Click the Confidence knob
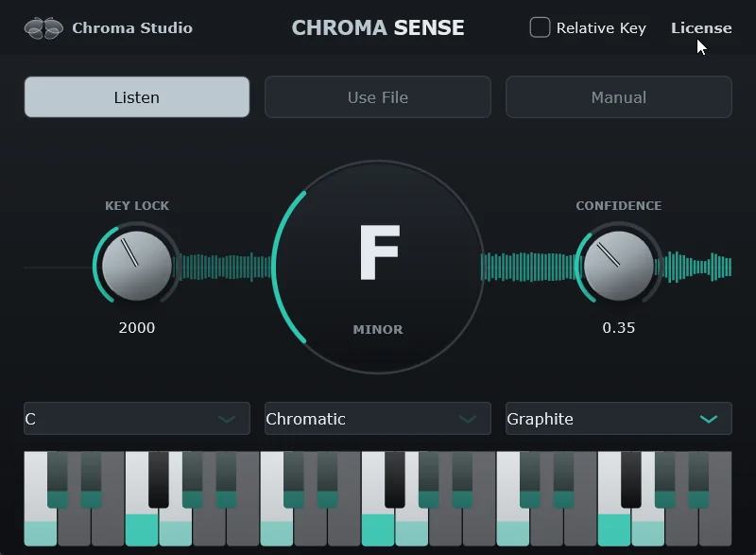The width and height of the screenshot is (756, 555). pos(619,265)
